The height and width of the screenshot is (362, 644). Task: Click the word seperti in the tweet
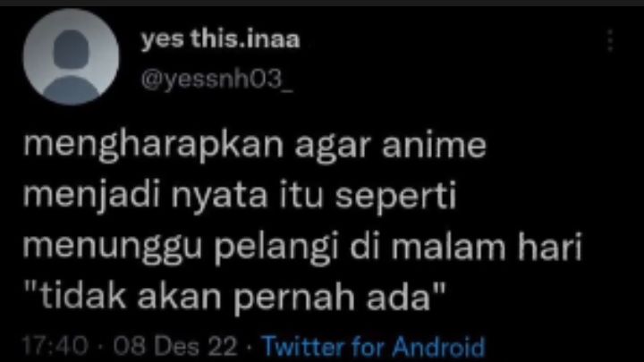(396, 197)
